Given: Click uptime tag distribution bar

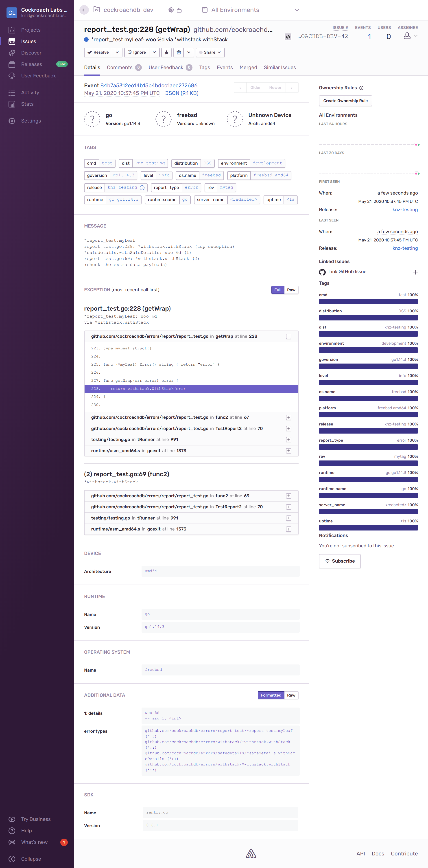Looking at the screenshot, I should click(368, 528).
